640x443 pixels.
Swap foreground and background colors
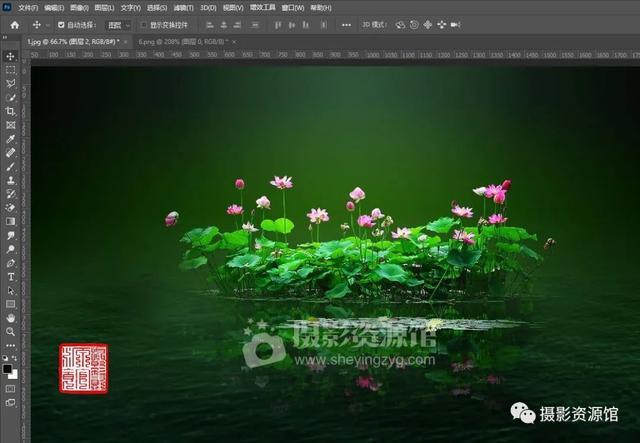click(x=15, y=358)
